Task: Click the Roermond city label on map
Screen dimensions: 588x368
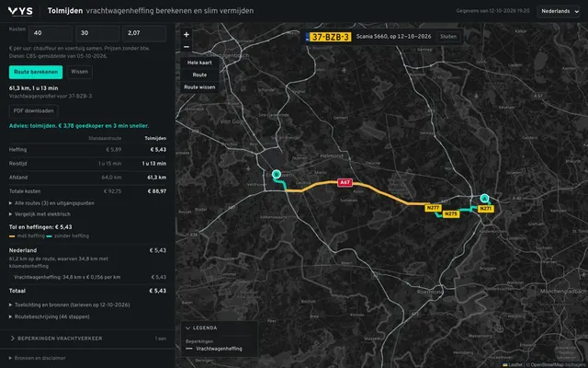Action: tap(430, 292)
